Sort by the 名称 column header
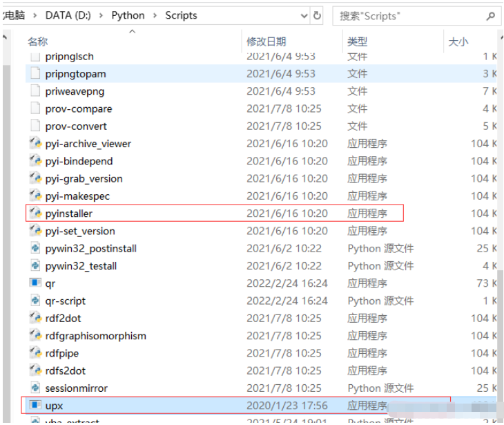 click(x=37, y=41)
